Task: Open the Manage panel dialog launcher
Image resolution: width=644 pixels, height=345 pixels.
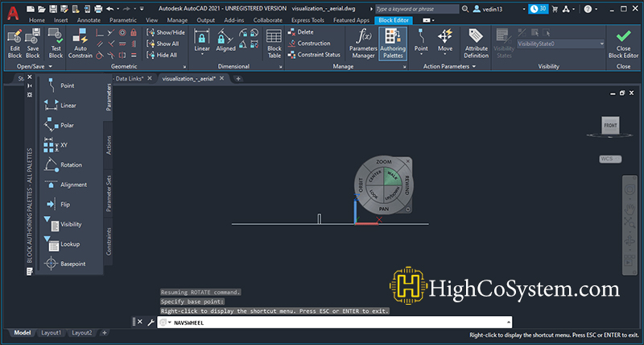Action: 405,67
